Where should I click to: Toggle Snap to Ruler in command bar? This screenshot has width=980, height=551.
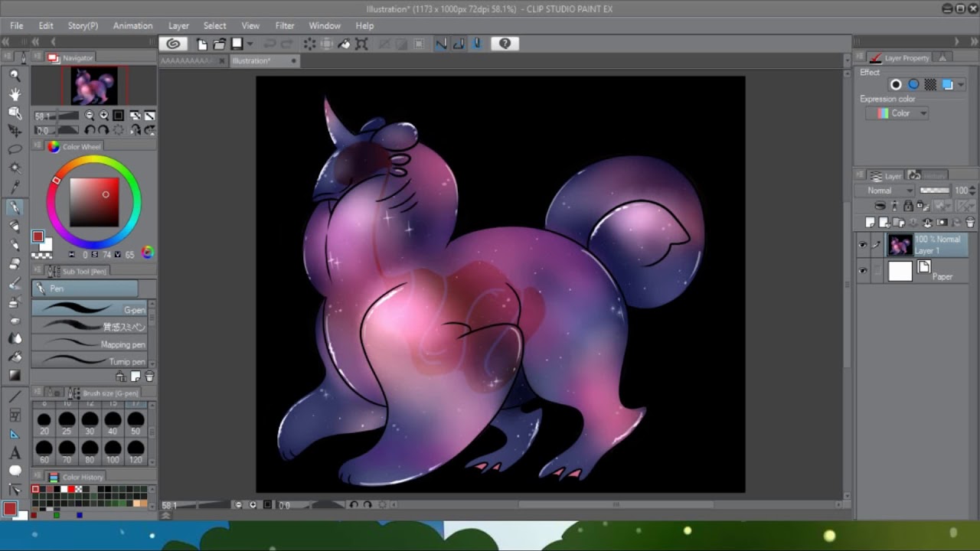point(441,44)
